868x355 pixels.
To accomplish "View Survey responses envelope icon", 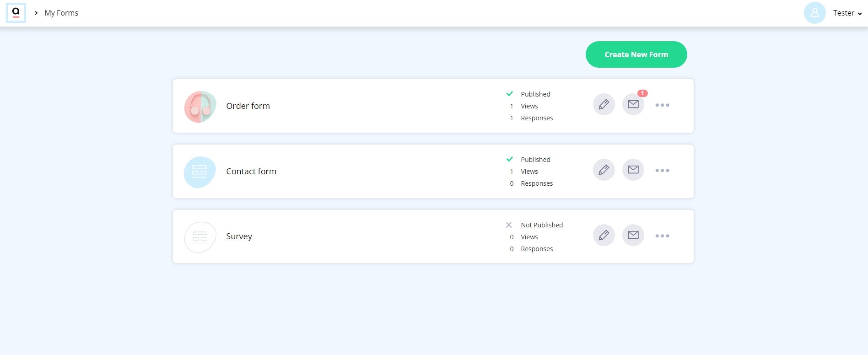I will pyautogui.click(x=633, y=235).
